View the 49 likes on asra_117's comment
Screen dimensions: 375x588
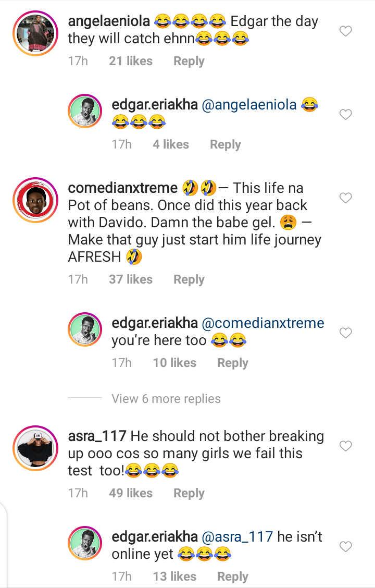pyautogui.click(x=130, y=493)
